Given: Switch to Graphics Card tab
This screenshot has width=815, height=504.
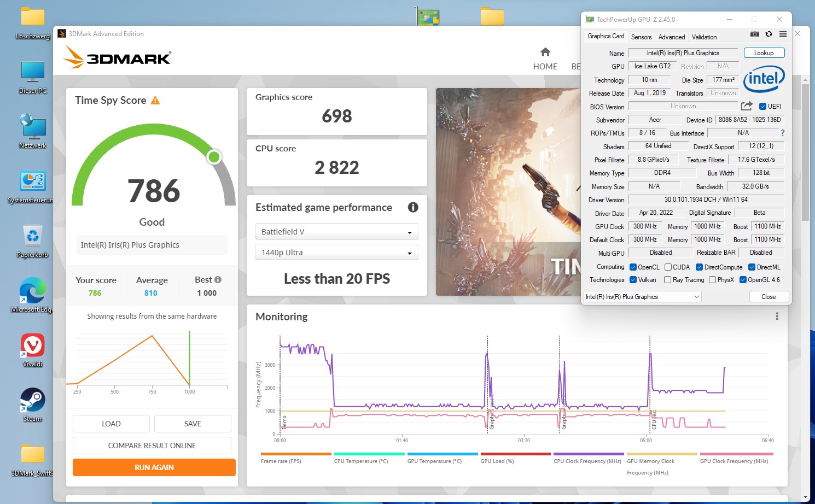Looking at the screenshot, I should click(x=606, y=36).
